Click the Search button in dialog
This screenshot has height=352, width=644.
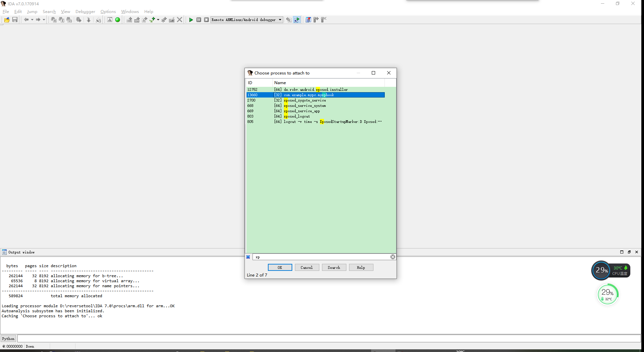(x=334, y=268)
